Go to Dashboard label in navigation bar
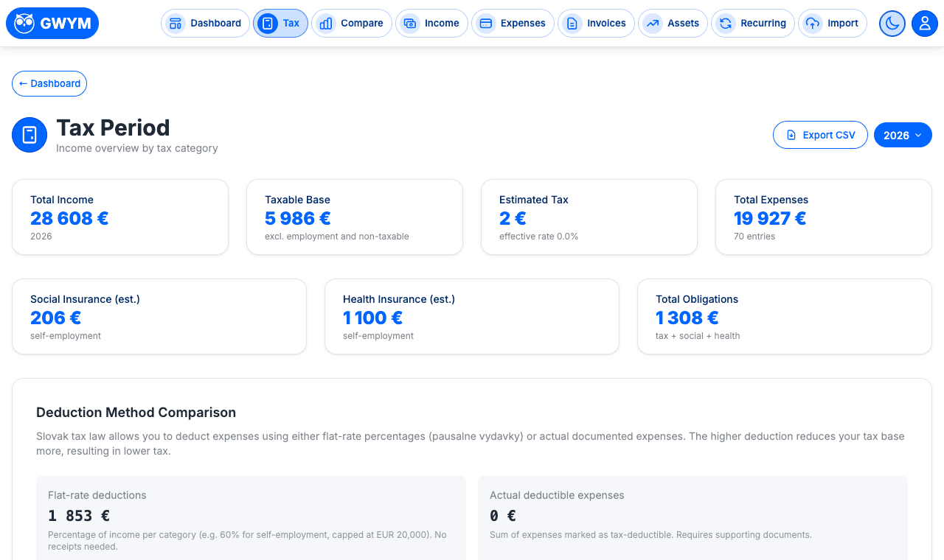The image size is (944, 560). click(x=215, y=24)
